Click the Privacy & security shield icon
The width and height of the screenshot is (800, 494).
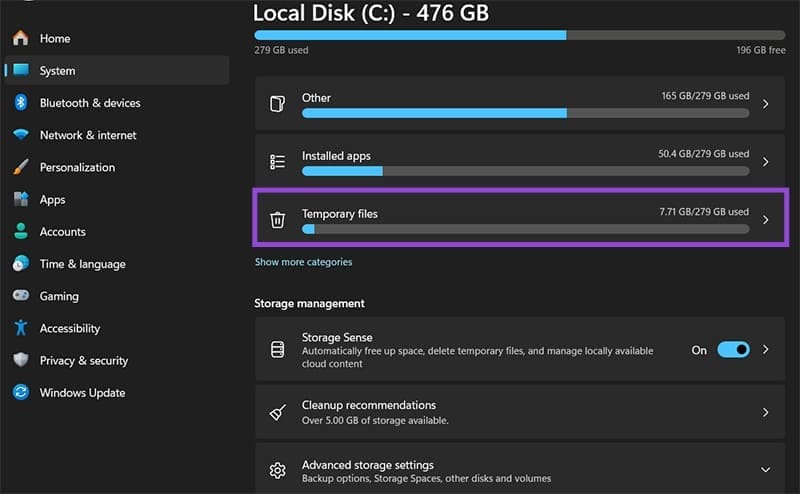click(21, 360)
